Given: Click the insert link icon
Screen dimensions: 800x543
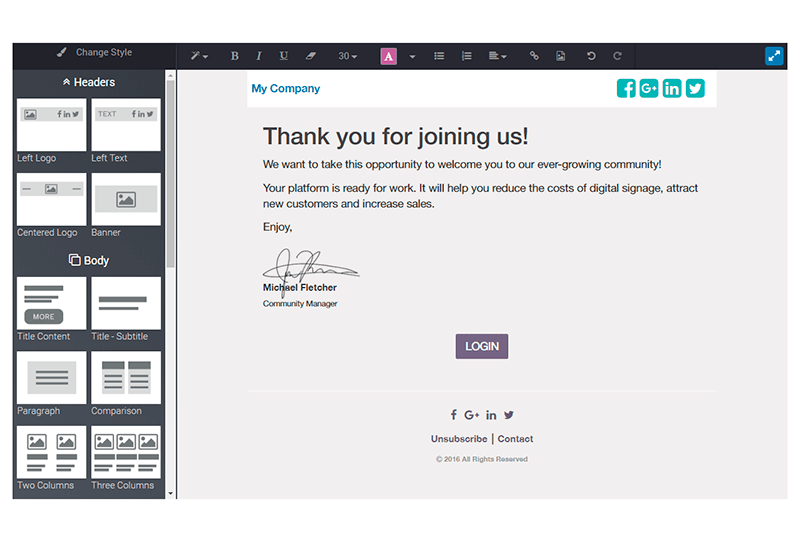Looking at the screenshot, I should [x=534, y=56].
